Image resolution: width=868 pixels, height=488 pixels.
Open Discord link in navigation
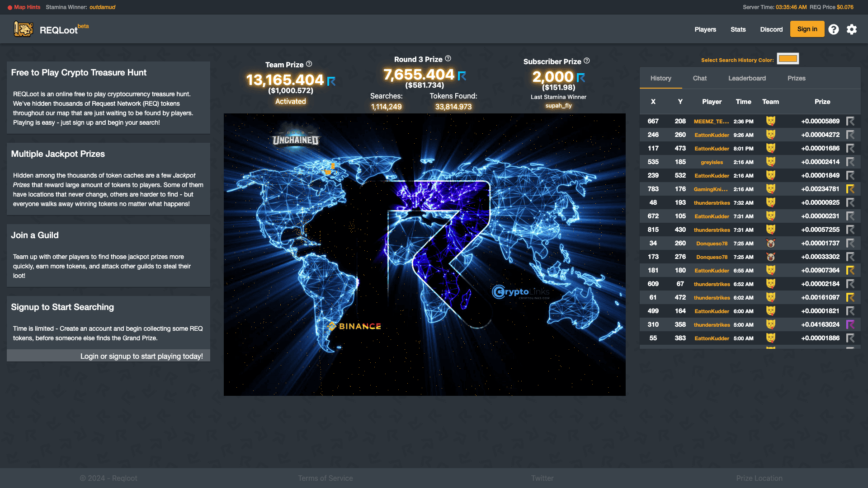point(771,29)
